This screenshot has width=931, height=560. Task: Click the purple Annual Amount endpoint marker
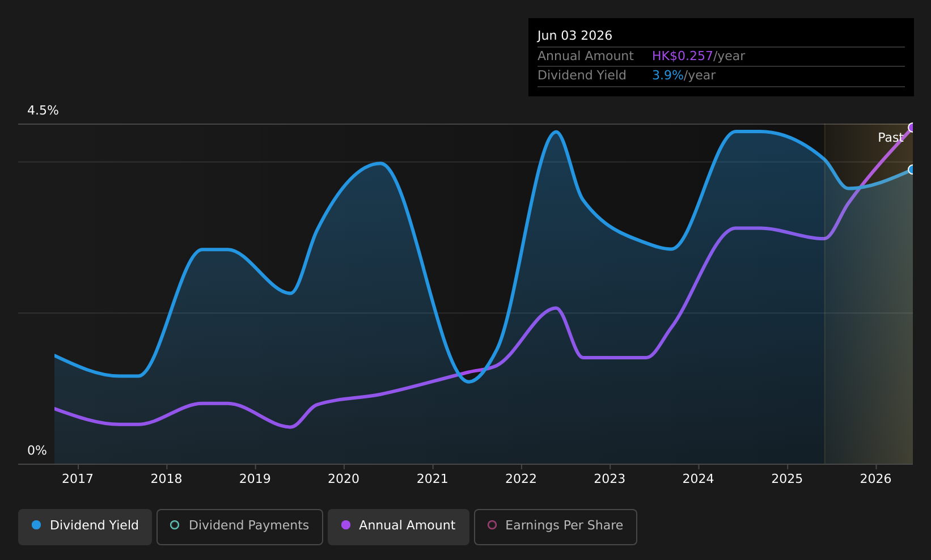912,128
